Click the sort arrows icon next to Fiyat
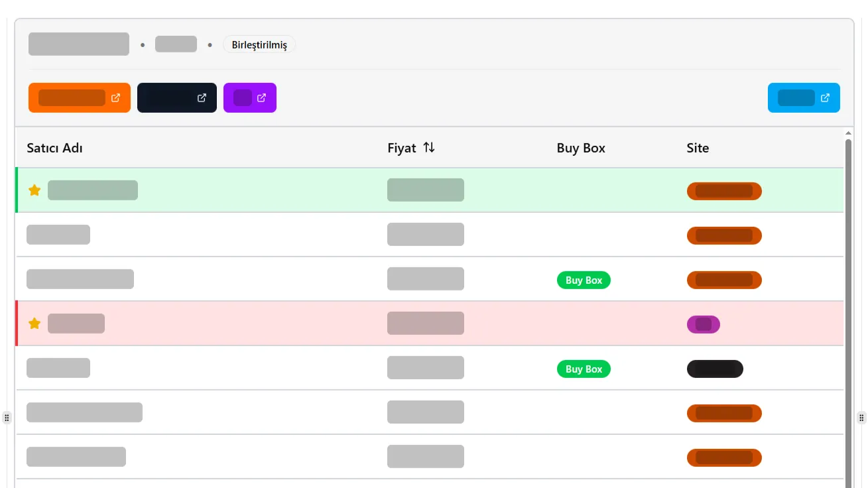The image size is (868, 488). (x=429, y=148)
